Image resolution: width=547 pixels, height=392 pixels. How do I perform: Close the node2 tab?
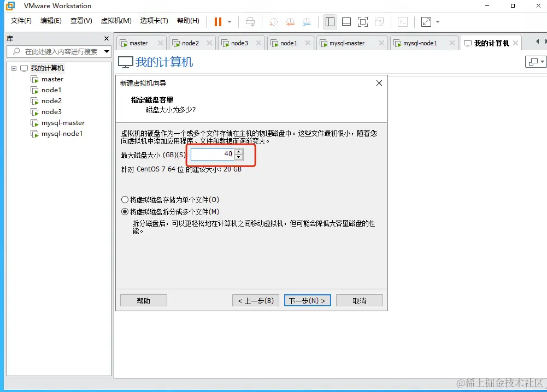pyautogui.click(x=209, y=43)
